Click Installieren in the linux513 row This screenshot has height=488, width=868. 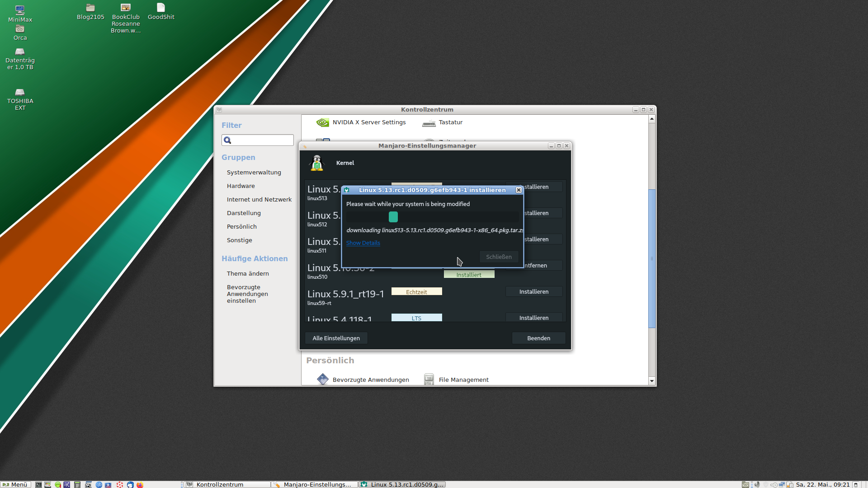click(x=544, y=187)
